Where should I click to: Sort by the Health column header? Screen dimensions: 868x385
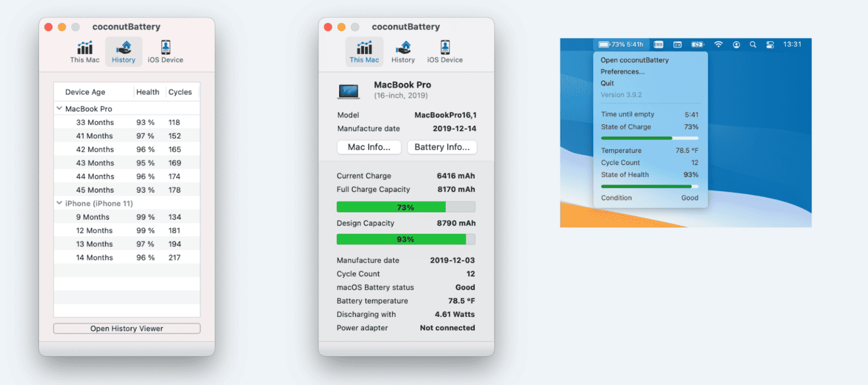(x=147, y=92)
